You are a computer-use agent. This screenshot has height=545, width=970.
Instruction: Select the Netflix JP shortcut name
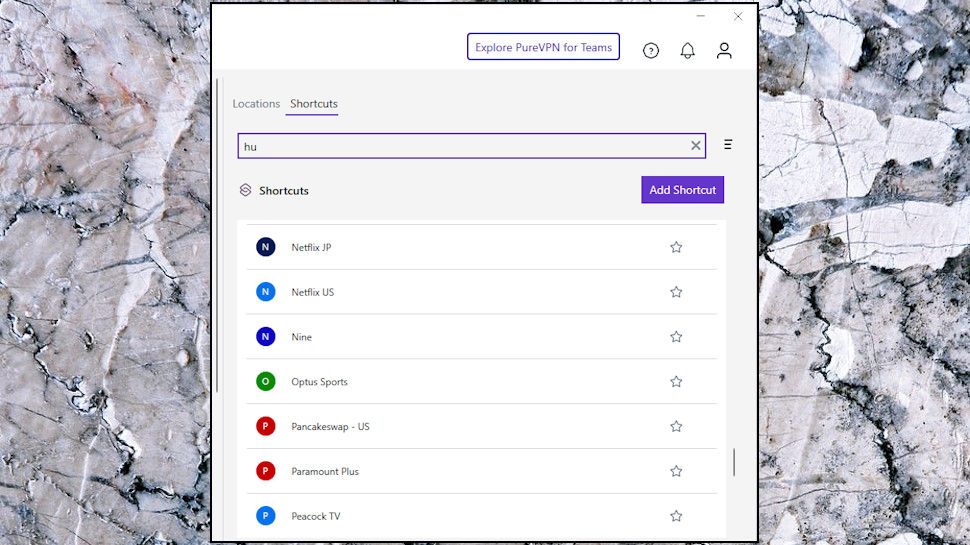(311, 247)
